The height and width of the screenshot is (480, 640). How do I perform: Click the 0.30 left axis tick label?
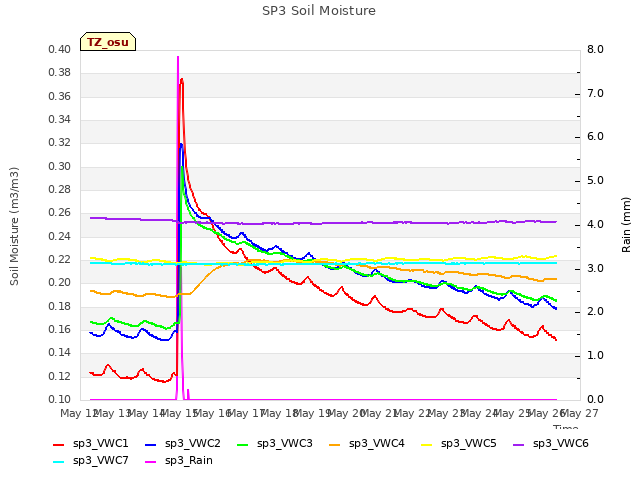click(59, 167)
